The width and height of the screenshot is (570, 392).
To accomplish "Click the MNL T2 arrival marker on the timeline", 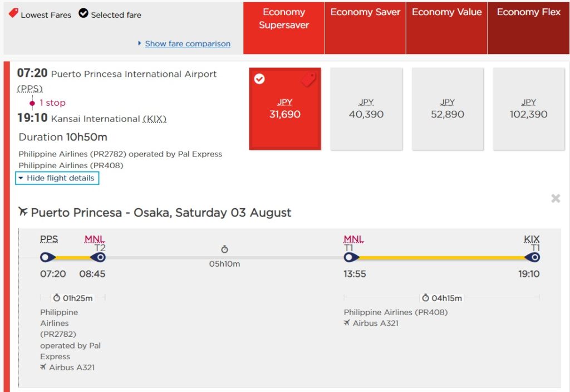I will (x=99, y=257).
